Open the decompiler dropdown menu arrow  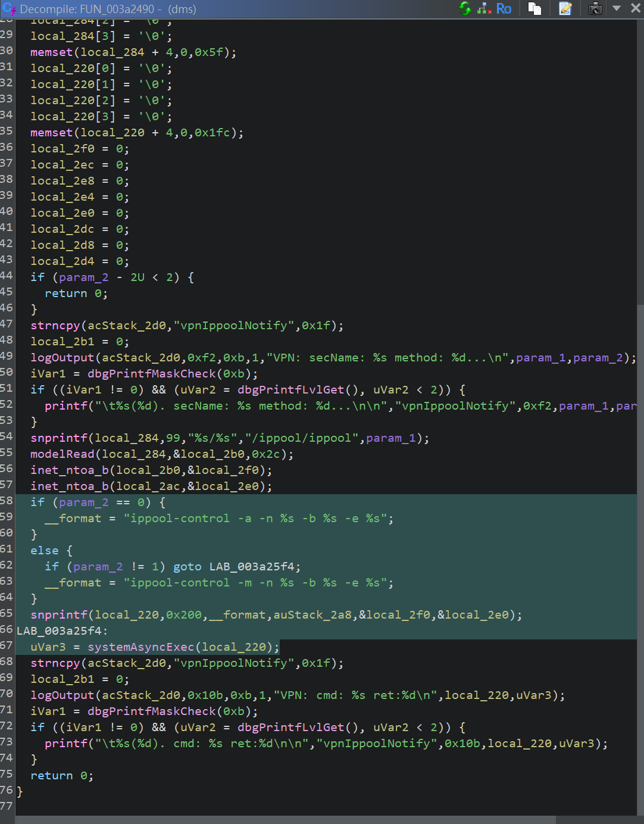tap(617, 8)
